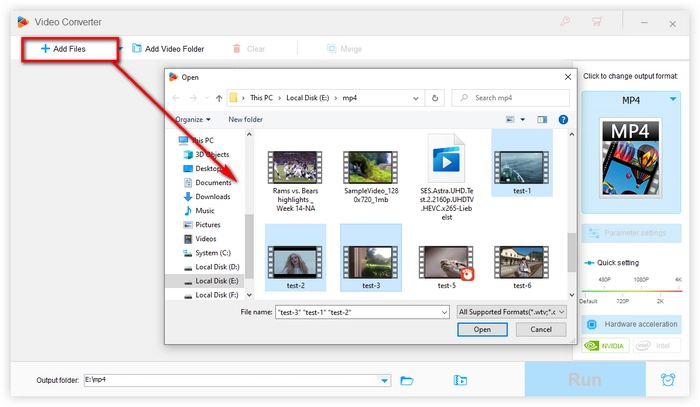Viewport: 700px width, 407px height.
Task: Open the Organize menu
Action: [194, 119]
